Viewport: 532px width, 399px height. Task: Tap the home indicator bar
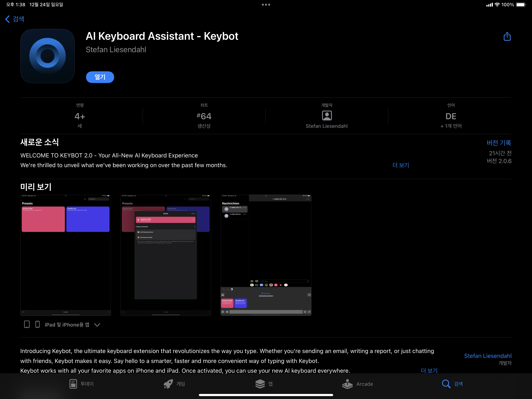(266, 395)
